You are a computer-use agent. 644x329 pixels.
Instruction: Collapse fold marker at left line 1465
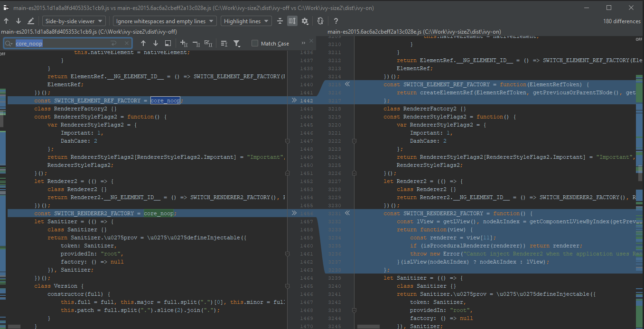[x=287, y=286]
